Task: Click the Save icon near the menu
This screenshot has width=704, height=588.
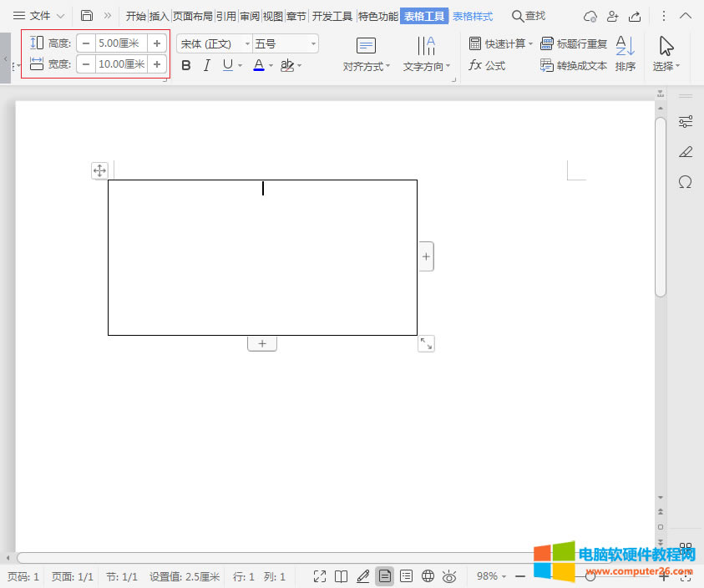Action: click(x=88, y=14)
